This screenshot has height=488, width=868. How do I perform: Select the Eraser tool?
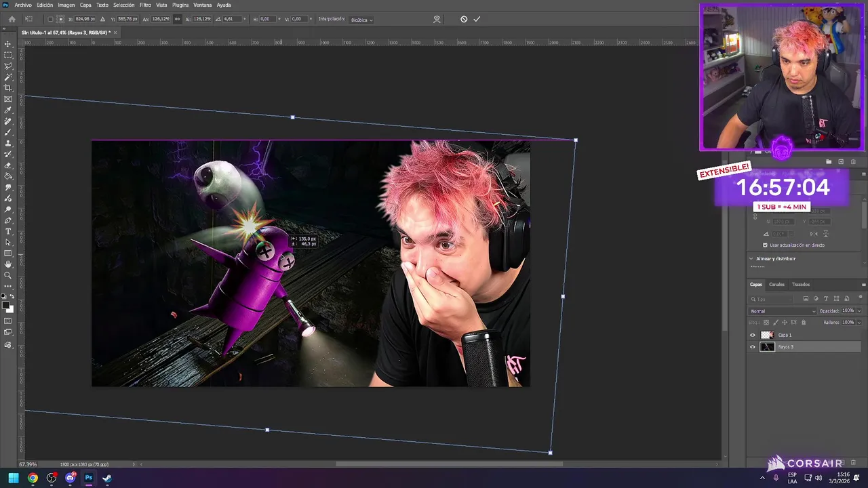(x=8, y=165)
